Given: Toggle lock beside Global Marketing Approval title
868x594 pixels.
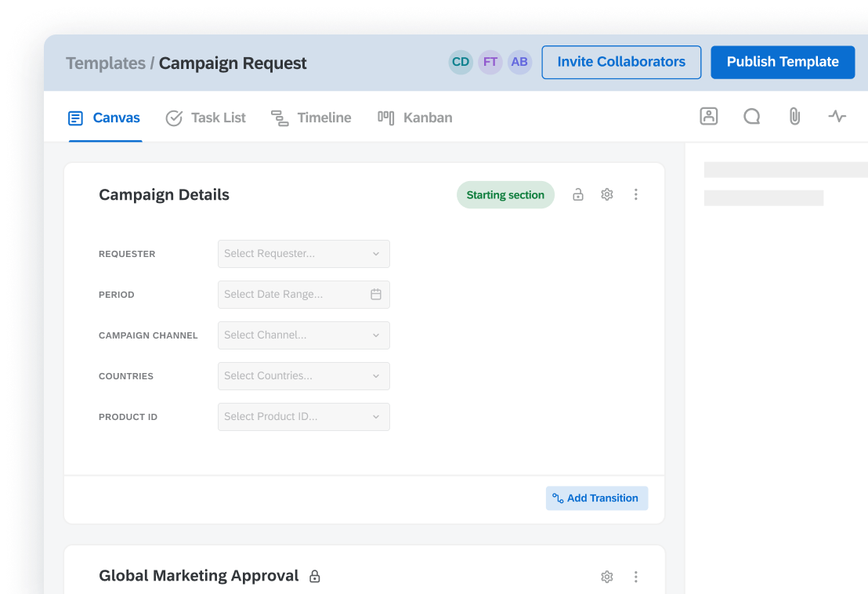Looking at the screenshot, I should click(315, 577).
